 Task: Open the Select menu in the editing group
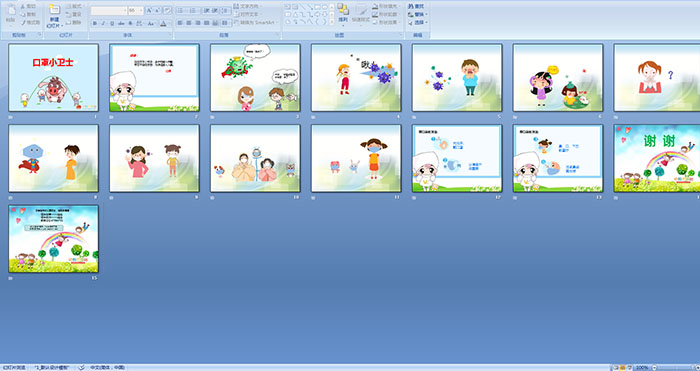coord(418,22)
